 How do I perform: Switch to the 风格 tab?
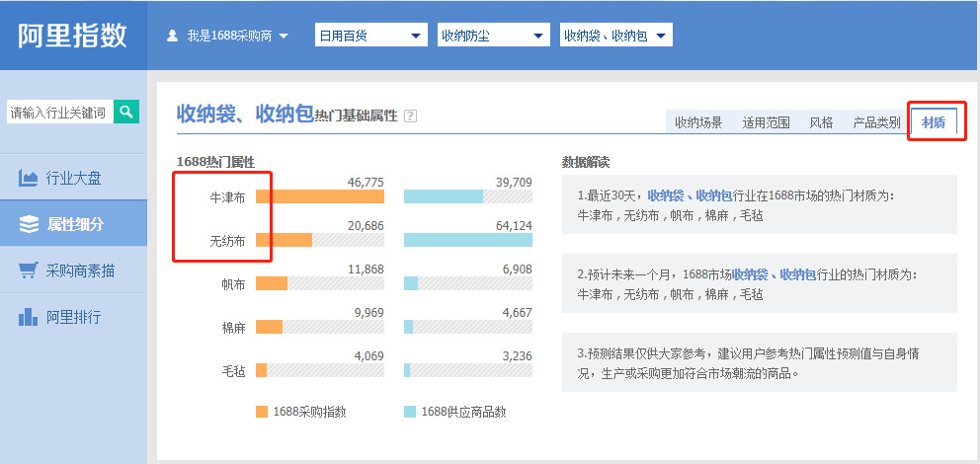tap(821, 122)
